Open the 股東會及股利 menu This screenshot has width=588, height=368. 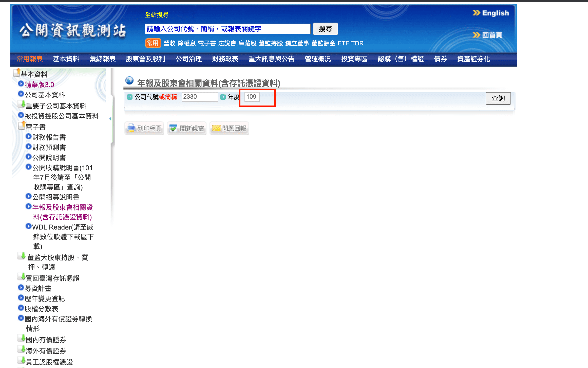(145, 59)
